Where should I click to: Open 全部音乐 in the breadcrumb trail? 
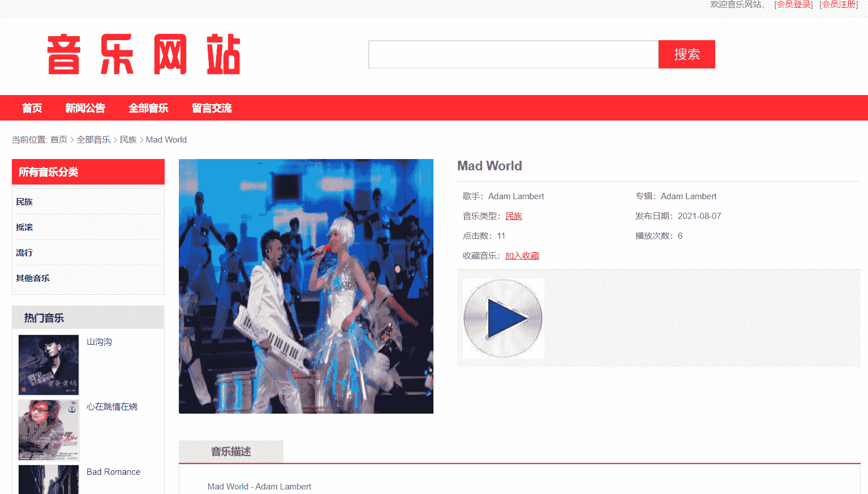pos(93,140)
